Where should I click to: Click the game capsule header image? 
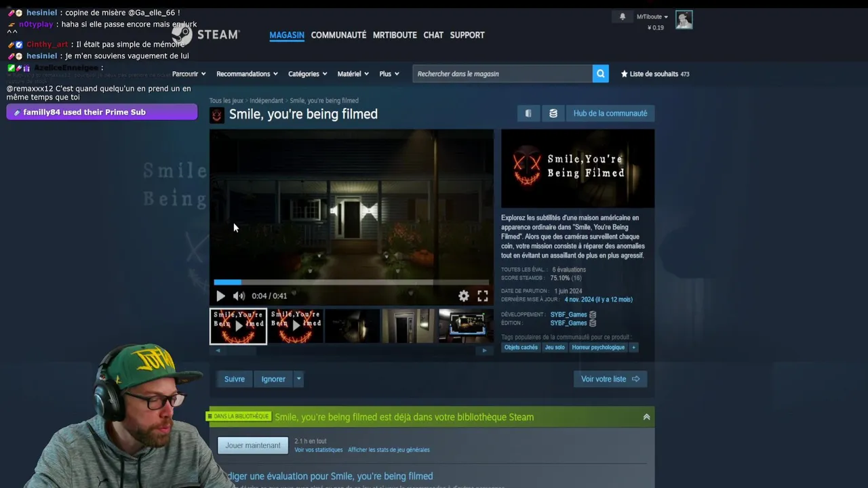[x=578, y=168]
